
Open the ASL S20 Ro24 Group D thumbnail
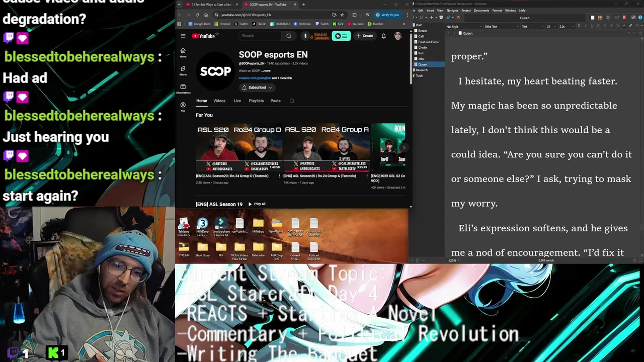tap(239, 148)
